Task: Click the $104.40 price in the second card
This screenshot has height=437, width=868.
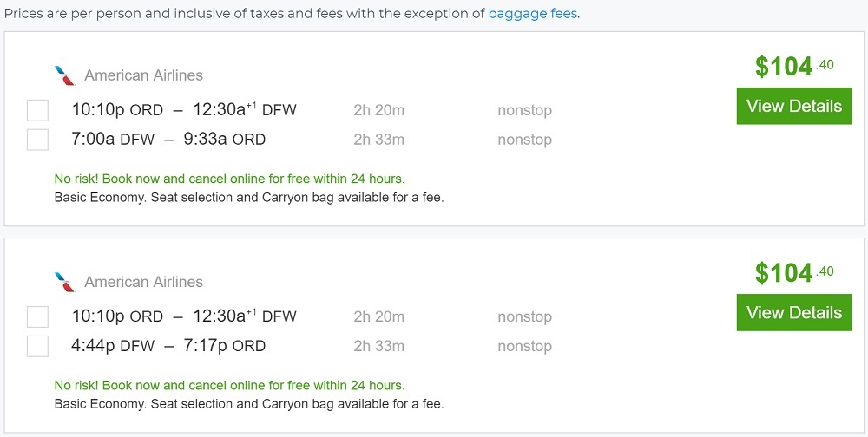Action: 793,273
